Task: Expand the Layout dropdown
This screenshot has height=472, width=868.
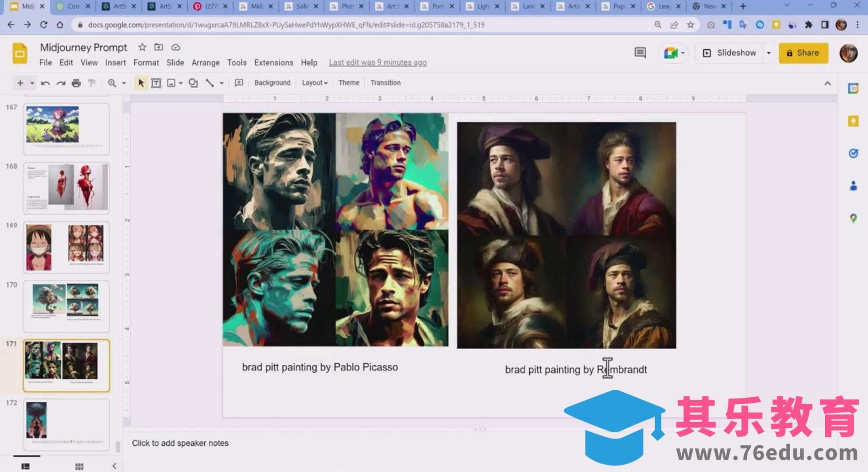Action: coord(315,83)
